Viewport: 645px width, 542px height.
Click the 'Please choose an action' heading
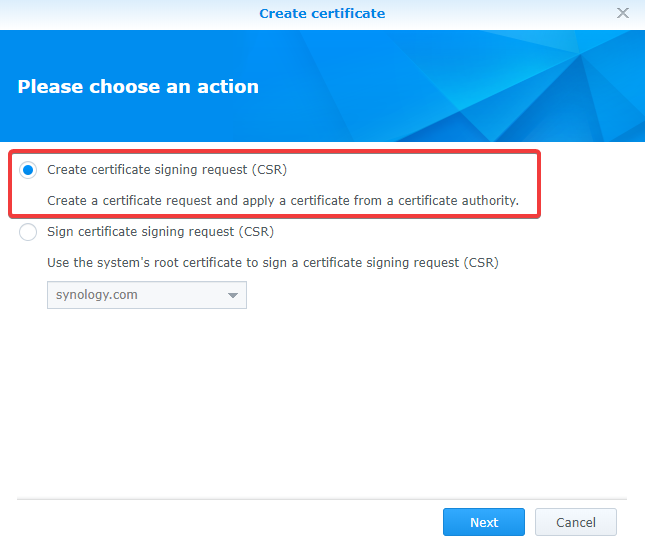138,87
